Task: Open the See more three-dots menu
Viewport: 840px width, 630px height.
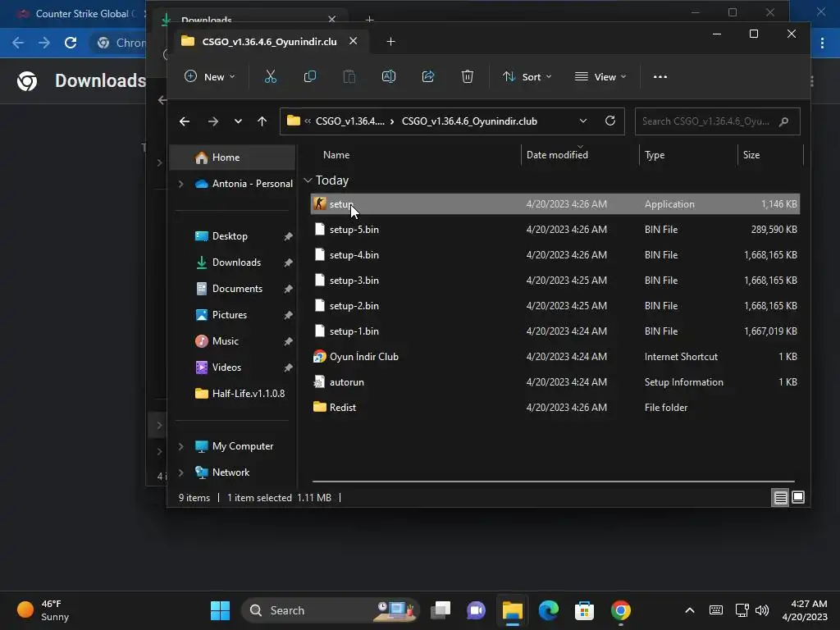Action: click(660, 76)
